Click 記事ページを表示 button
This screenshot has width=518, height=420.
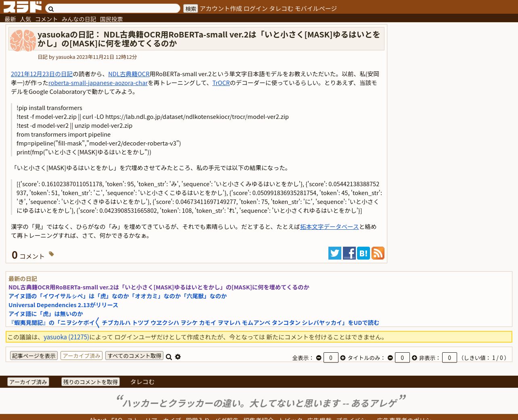pyautogui.click(x=34, y=356)
